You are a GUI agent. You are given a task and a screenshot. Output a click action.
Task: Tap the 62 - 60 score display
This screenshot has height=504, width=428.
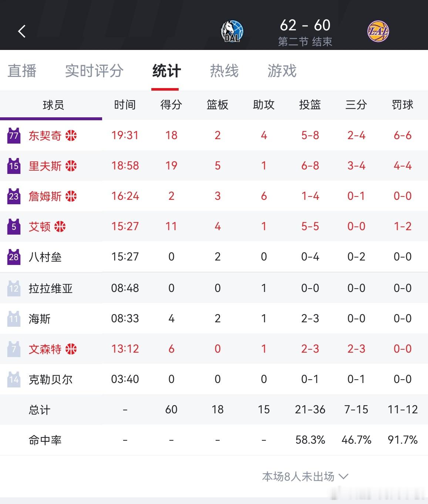[x=305, y=26]
